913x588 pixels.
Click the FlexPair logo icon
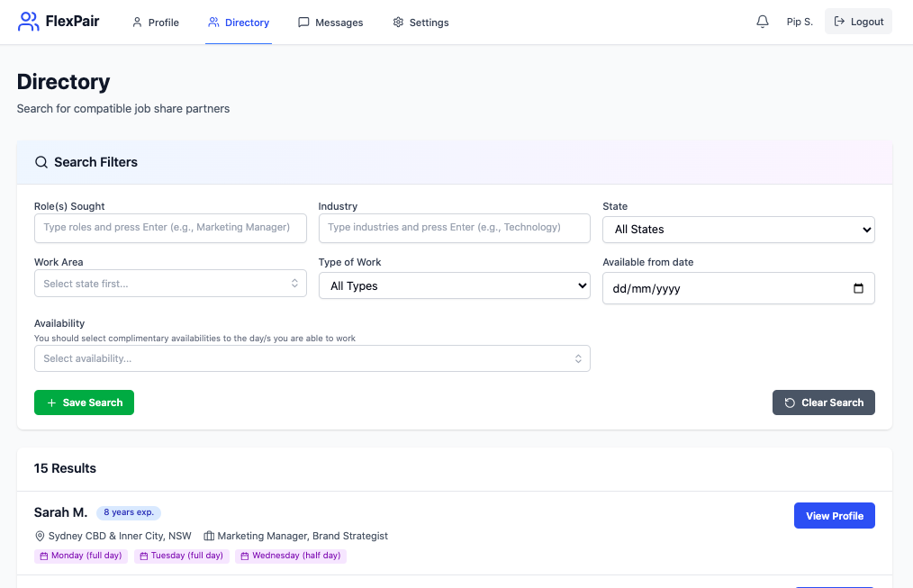29,22
